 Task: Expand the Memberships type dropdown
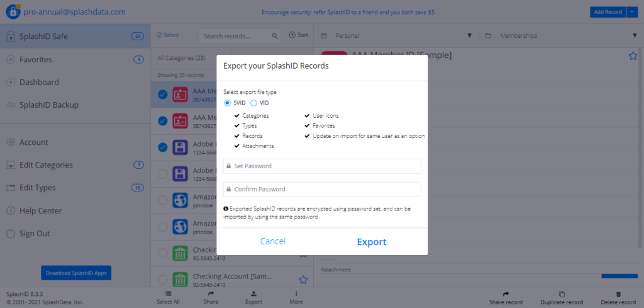point(635,36)
